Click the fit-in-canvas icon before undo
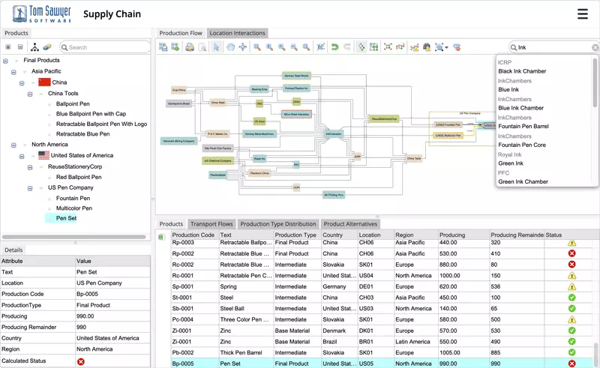Viewport: 600px width, 368px height. click(x=321, y=47)
